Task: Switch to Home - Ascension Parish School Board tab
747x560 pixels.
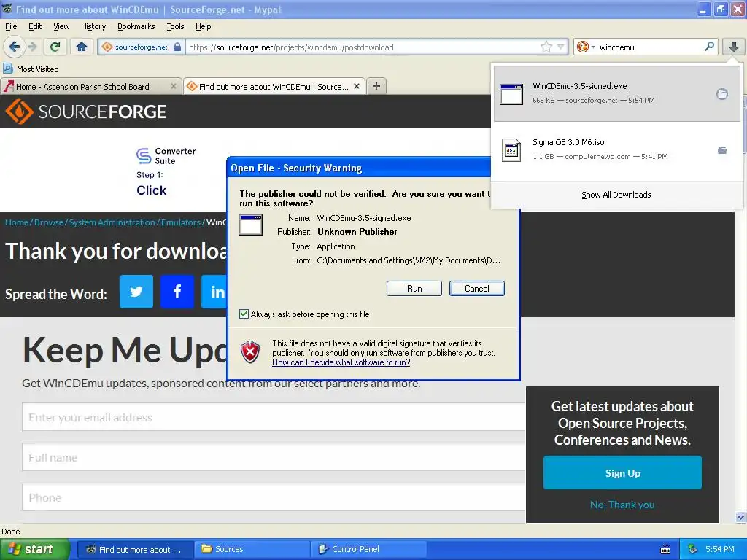Action: [82, 87]
